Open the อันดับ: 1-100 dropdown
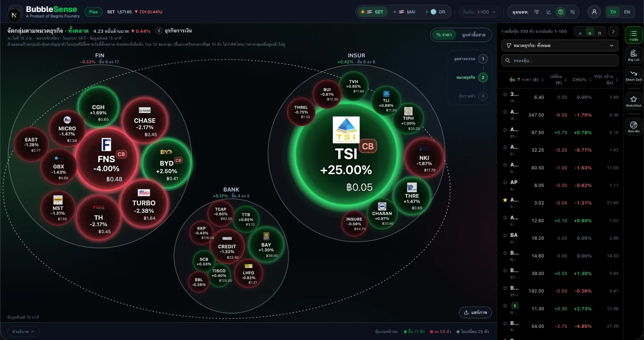Screen dimensions: 644x340 [x=479, y=12]
